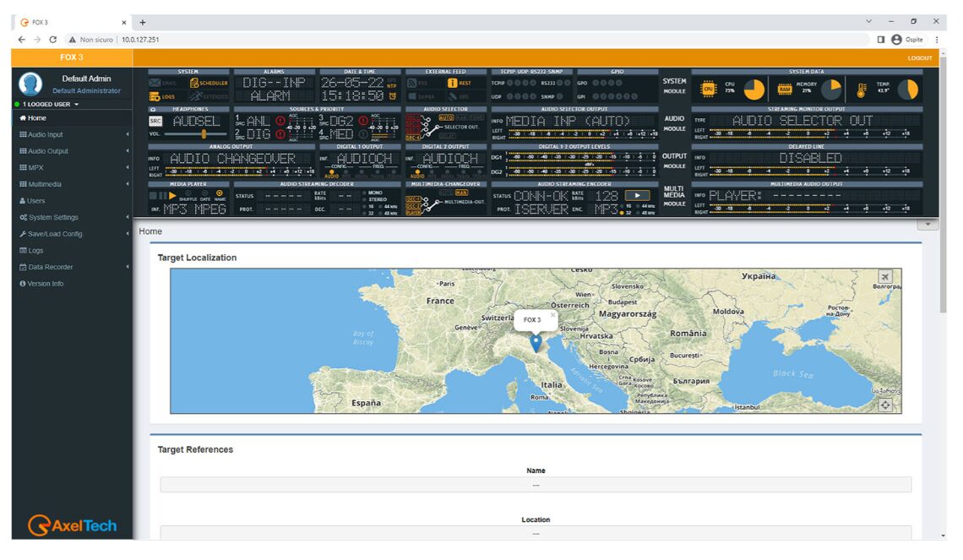Toggle media player Shuffle option

click(188, 193)
